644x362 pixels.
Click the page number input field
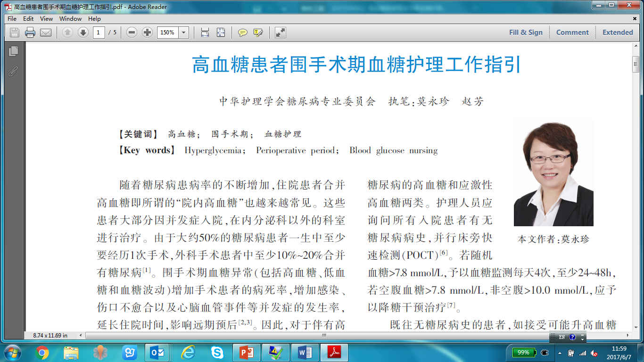pos(99,33)
